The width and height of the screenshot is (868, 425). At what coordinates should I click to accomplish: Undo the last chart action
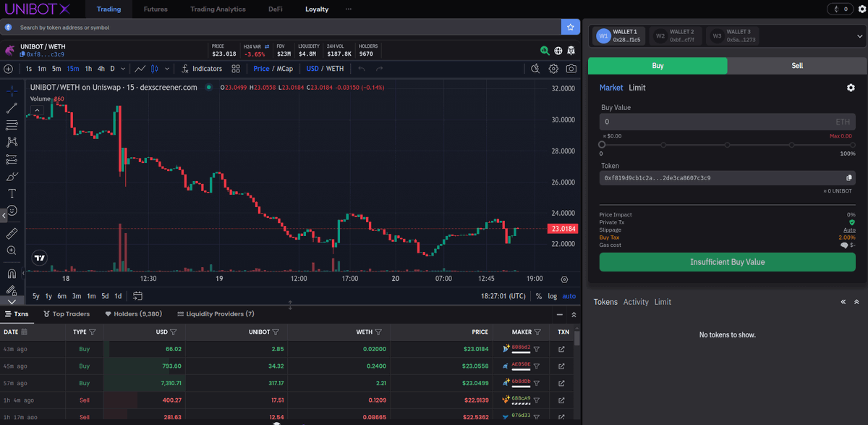[361, 69]
